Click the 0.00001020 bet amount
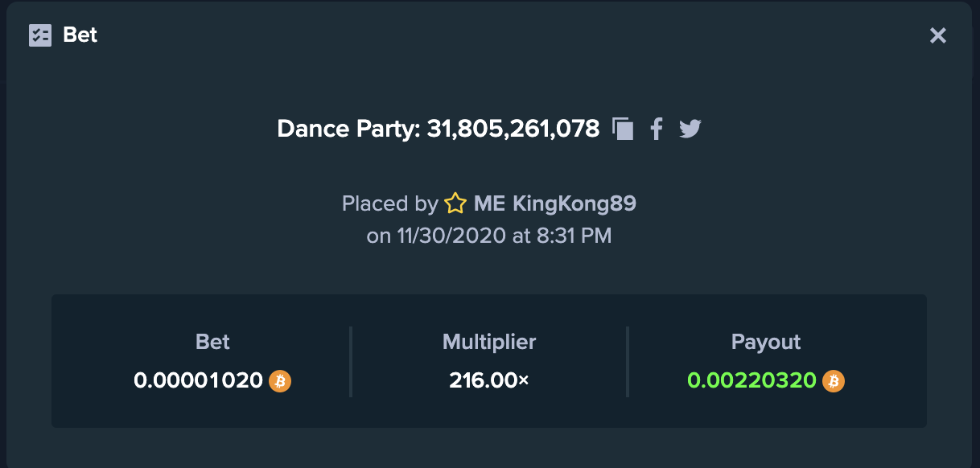Screen dimensions: 980x468 tap(199, 380)
